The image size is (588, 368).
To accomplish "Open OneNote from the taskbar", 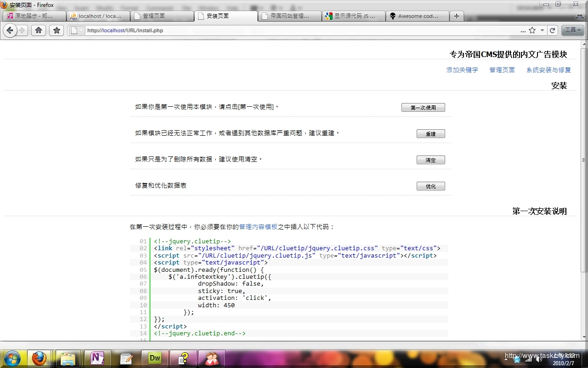I will click(97, 358).
